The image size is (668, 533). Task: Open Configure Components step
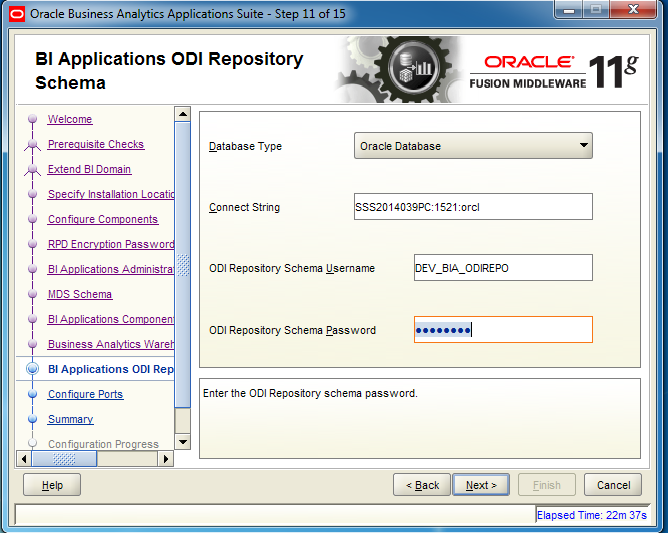pyautogui.click(x=103, y=219)
